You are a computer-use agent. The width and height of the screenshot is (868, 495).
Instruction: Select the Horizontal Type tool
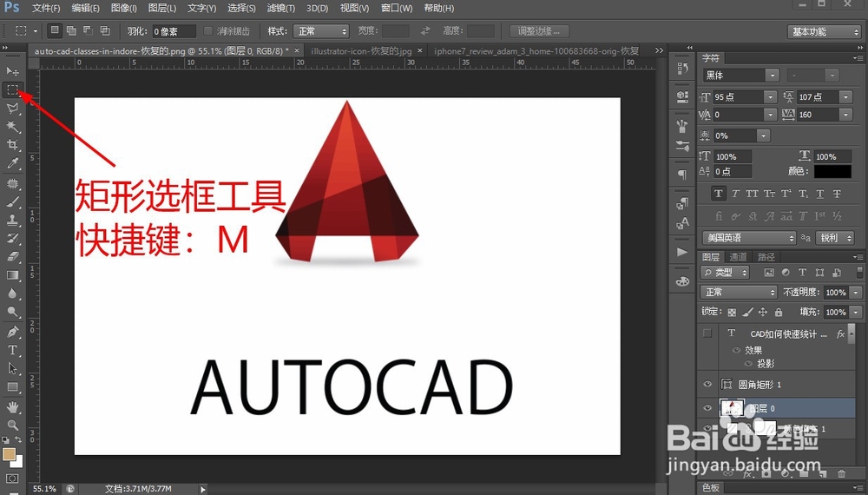tap(12, 350)
